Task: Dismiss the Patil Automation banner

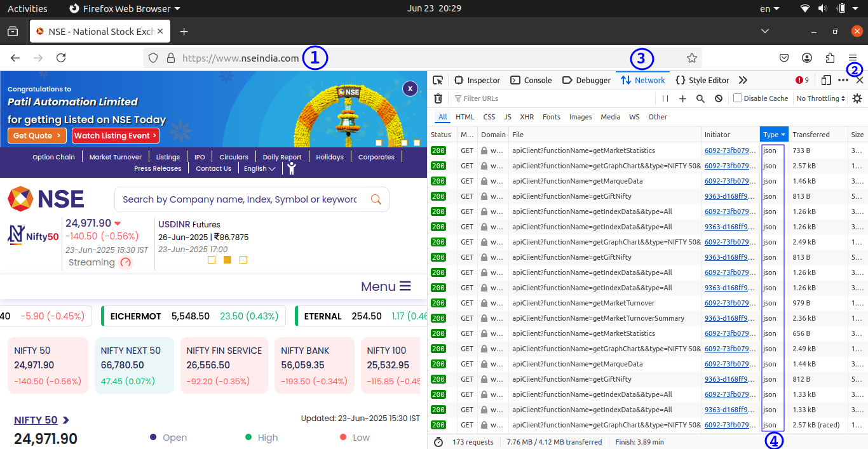Action: 410,88
